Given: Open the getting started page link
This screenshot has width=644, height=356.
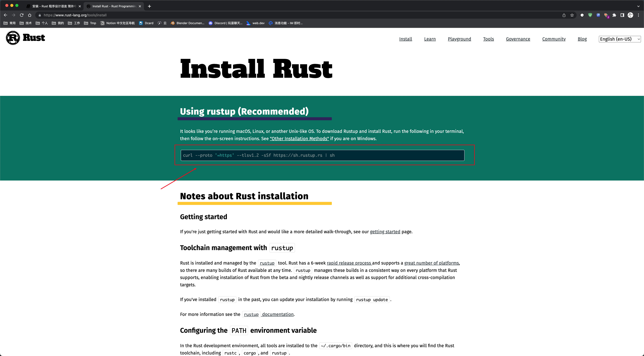Looking at the screenshot, I should (385, 232).
